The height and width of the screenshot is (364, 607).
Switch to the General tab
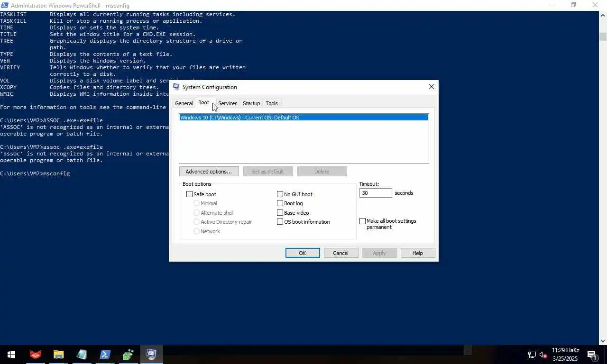[x=184, y=103]
